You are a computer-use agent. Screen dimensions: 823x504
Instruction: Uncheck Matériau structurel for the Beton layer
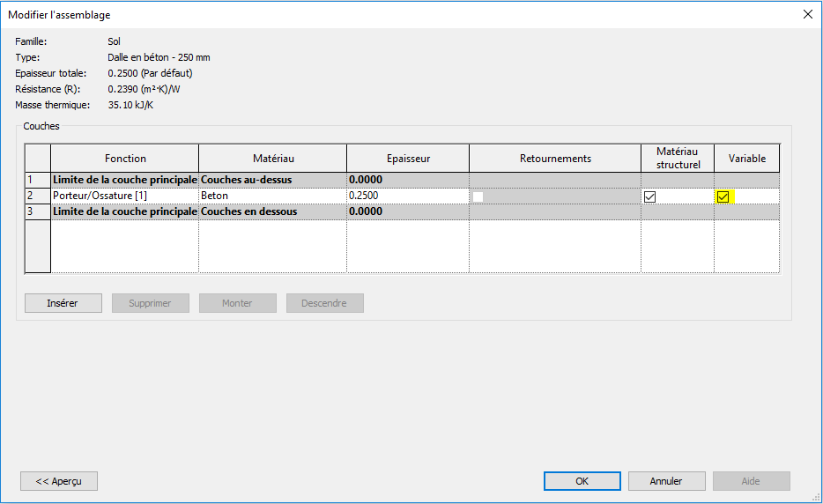click(649, 196)
